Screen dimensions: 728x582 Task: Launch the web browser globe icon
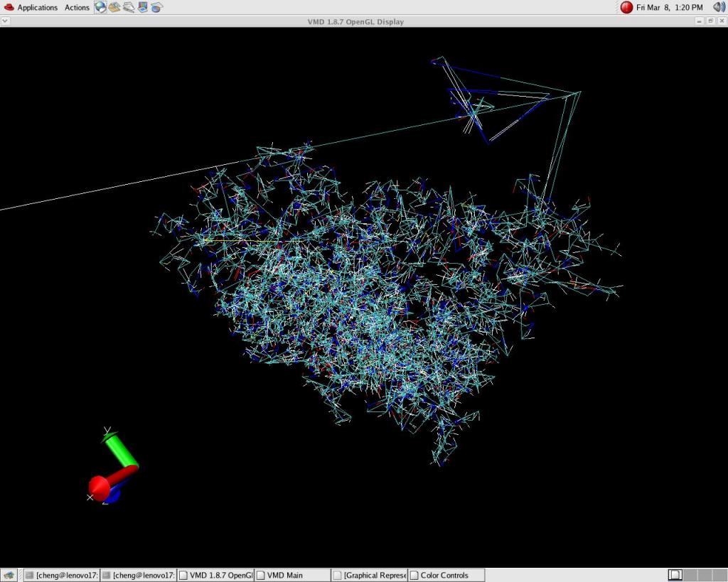pos(100,7)
